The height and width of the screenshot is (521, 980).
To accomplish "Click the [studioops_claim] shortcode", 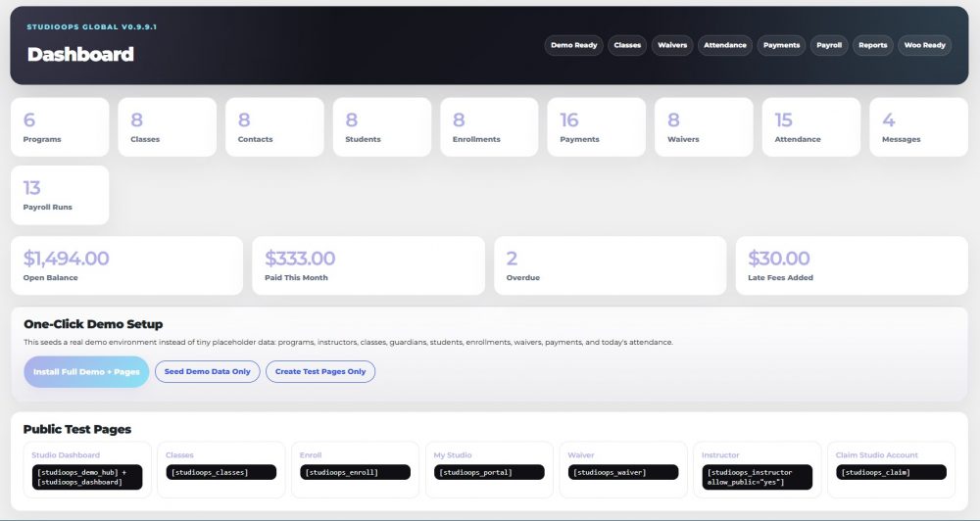I will click(x=891, y=472).
